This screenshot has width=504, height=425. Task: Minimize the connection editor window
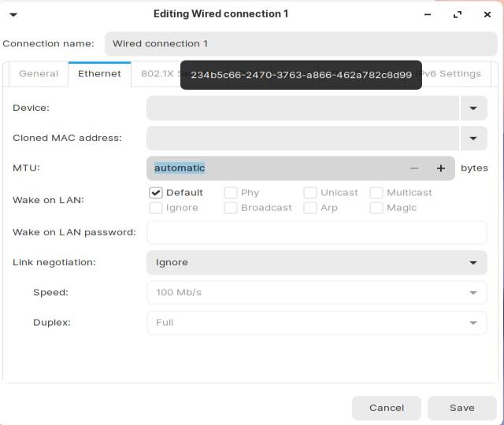click(428, 14)
